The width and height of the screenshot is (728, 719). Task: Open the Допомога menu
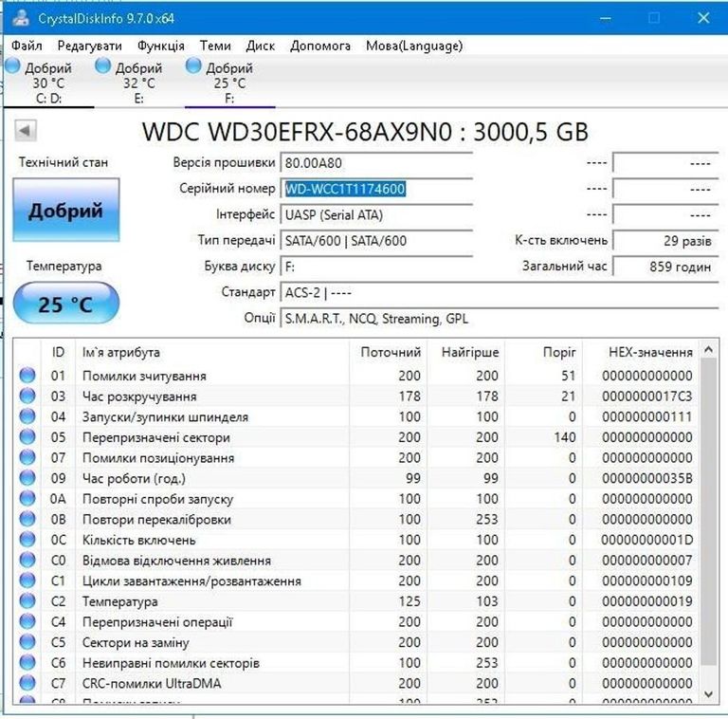(319, 46)
